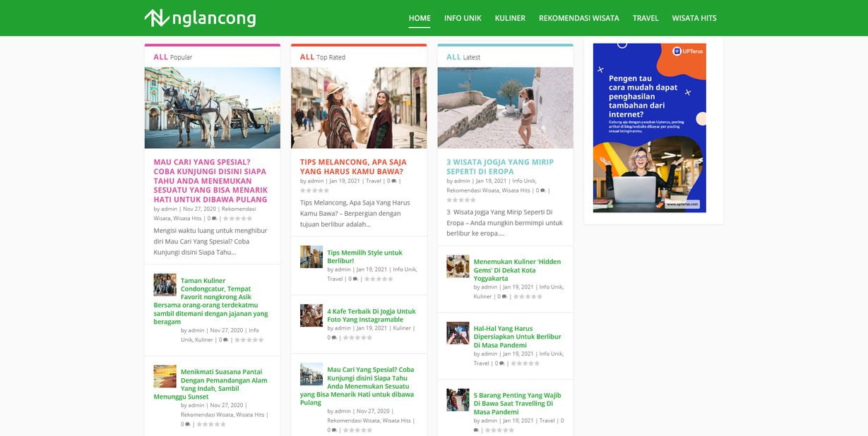Click star rating under Tips Memilih Style

(x=379, y=279)
